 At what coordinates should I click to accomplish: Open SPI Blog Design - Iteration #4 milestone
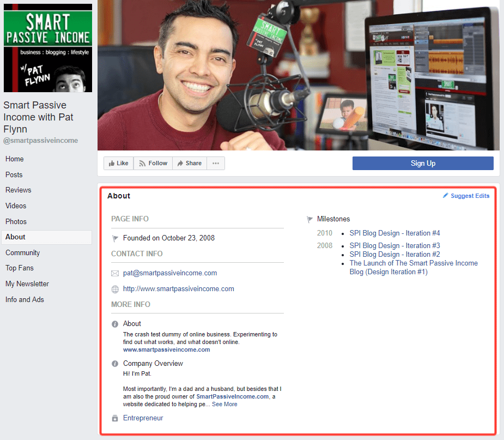tap(394, 233)
